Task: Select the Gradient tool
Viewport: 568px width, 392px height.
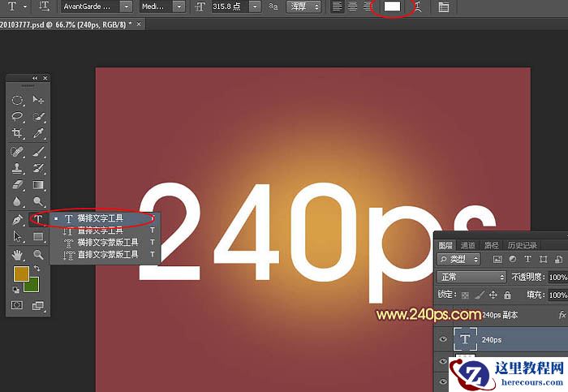Action: point(38,185)
